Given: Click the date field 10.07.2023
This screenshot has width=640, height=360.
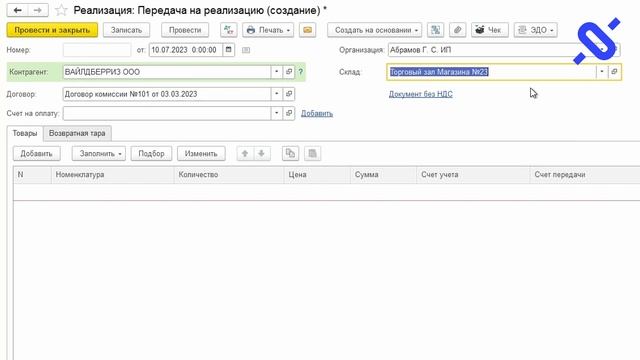Looking at the screenshot, I should (186, 50).
